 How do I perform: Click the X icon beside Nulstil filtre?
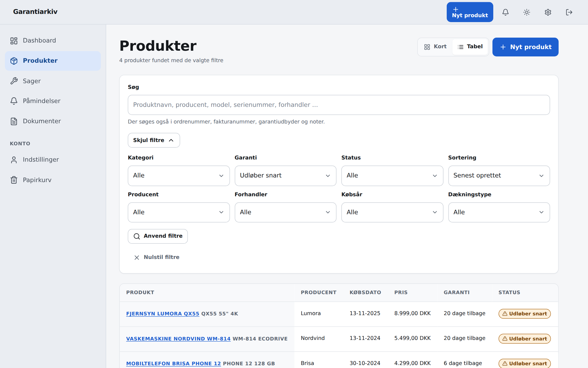pyautogui.click(x=137, y=257)
